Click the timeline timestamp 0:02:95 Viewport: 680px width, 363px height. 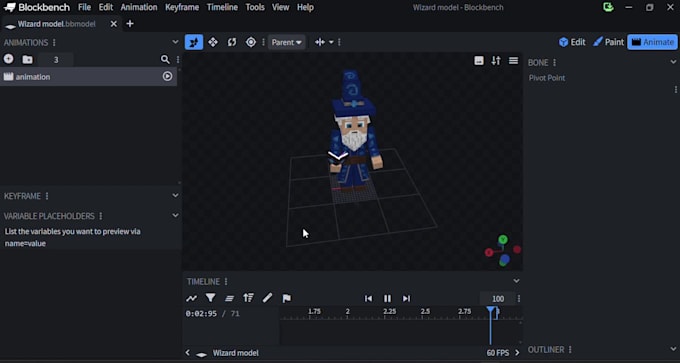[201, 313]
